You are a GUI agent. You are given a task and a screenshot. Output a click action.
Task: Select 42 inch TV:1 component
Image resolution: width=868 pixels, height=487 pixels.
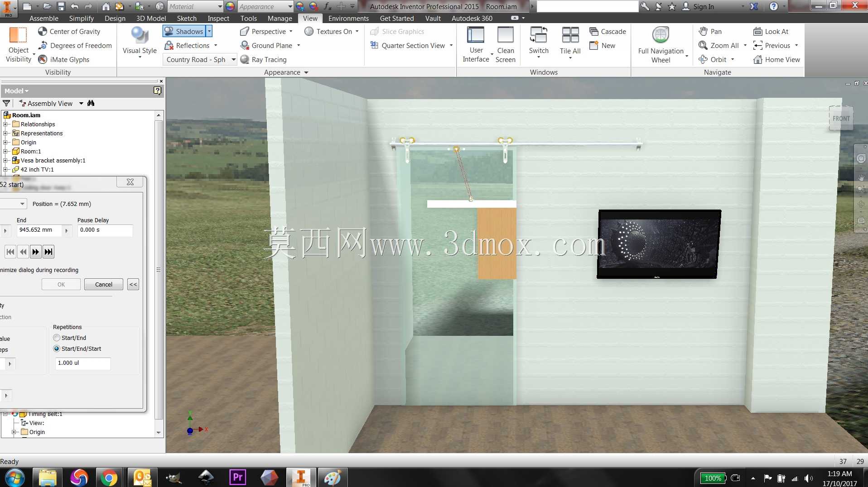pyautogui.click(x=37, y=169)
